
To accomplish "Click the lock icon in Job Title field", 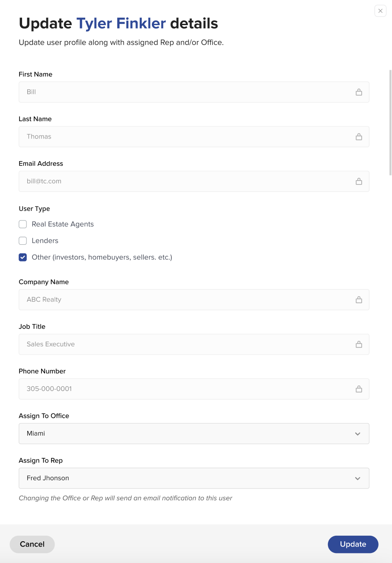I will tap(359, 344).
